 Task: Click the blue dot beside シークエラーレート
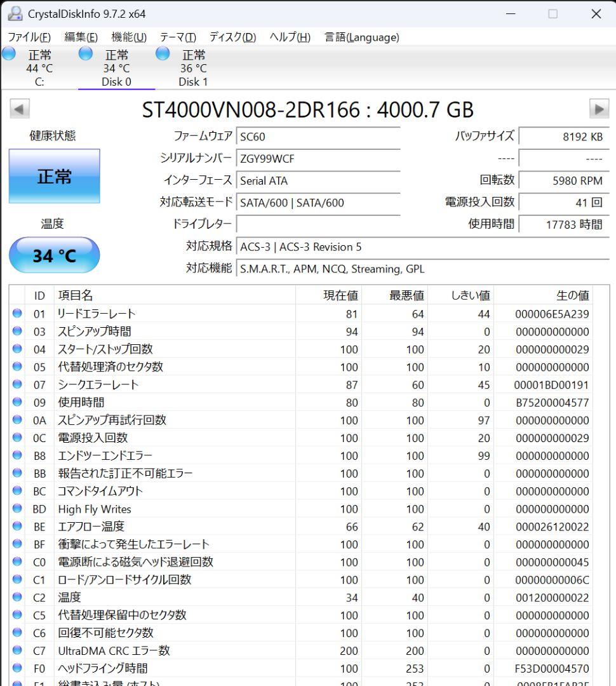18,384
